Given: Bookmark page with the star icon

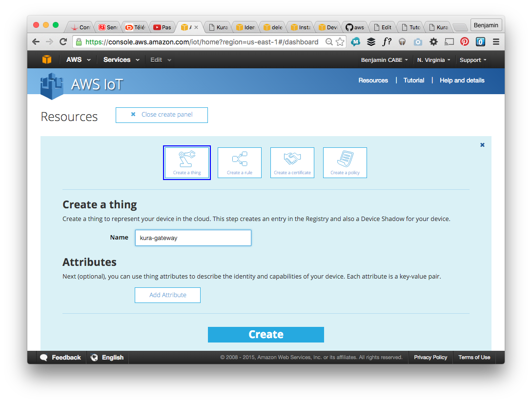Looking at the screenshot, I should (340, 42).
